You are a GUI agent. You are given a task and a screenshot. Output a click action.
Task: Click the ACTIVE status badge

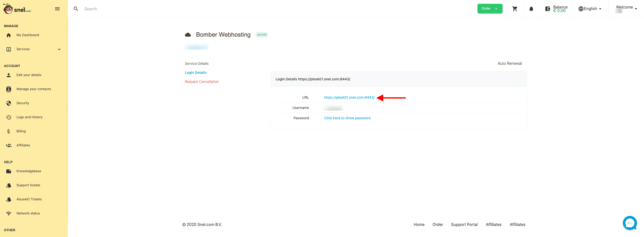pyautogui.click(x=262, y=35)
